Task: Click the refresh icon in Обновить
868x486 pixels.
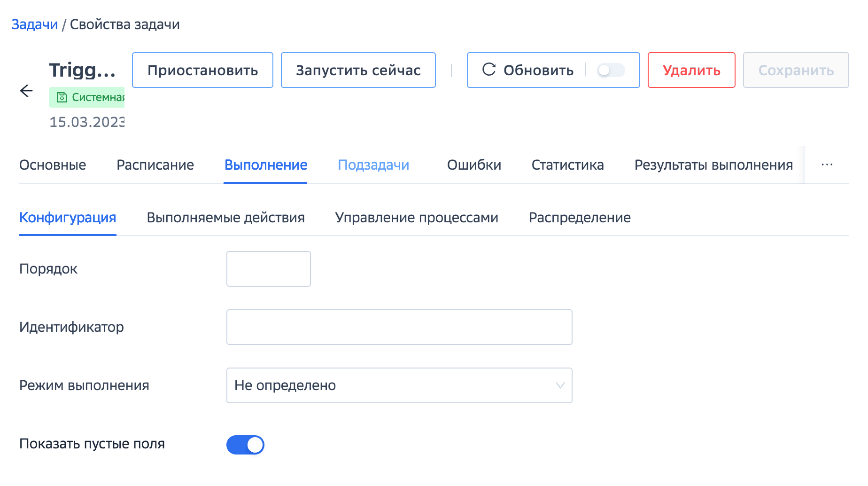Action: [489, 70]
